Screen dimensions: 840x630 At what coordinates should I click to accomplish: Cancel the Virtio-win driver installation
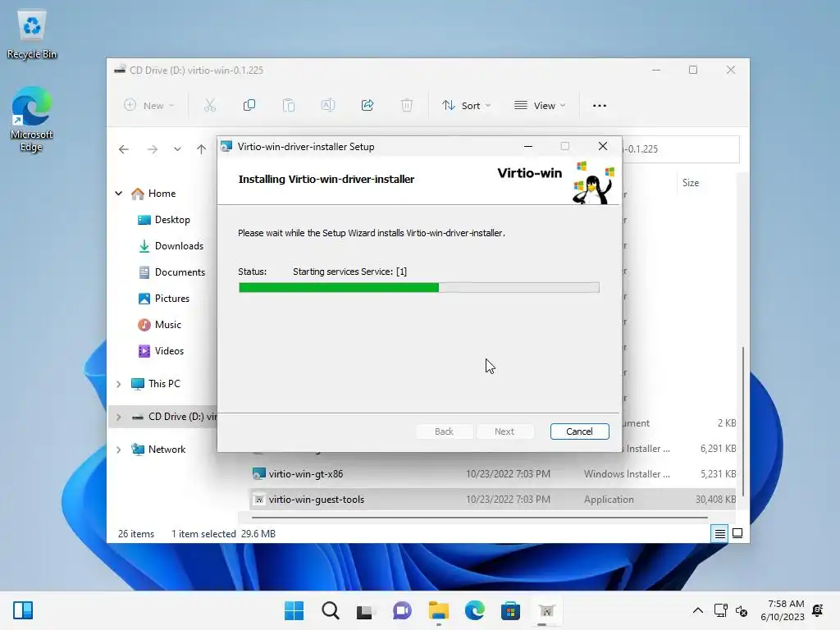coord(579,431)
